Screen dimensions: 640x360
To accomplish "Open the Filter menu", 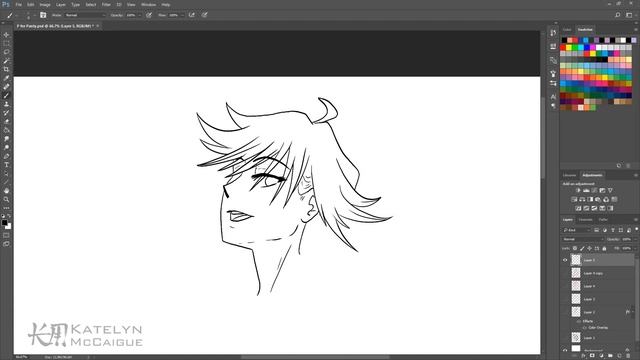I will 106,4.
